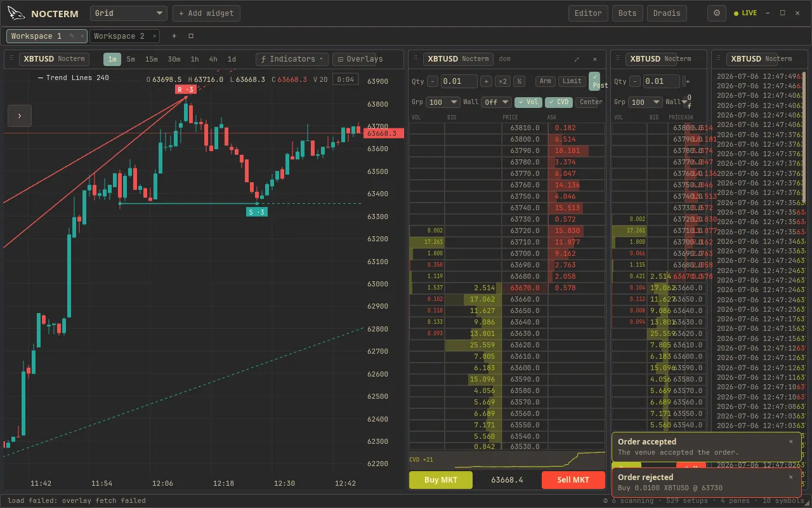Click the S·3 support marker on the chart
The image size is (812, 508).
[x=257, y=211]
